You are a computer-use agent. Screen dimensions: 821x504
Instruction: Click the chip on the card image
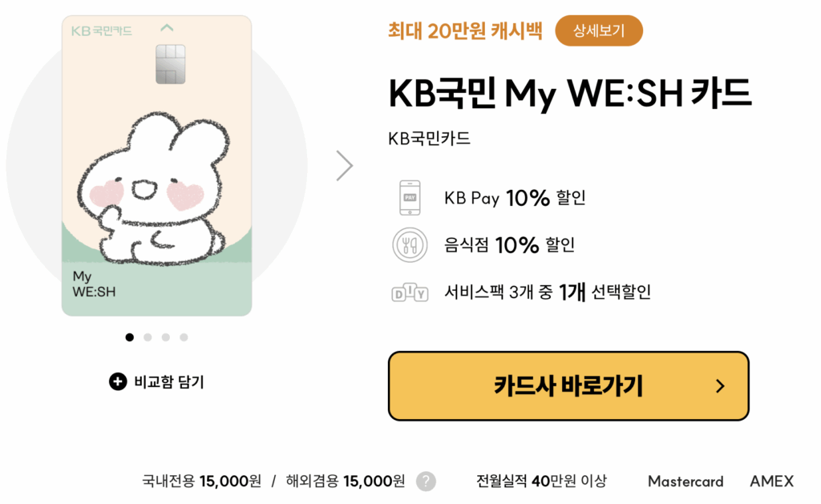tap(171, 64)
